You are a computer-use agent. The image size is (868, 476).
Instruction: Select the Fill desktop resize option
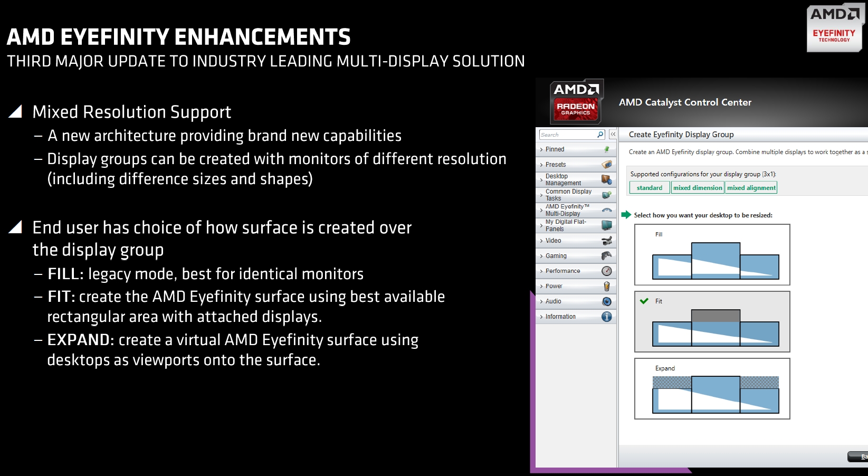click(x=712, y=255)
